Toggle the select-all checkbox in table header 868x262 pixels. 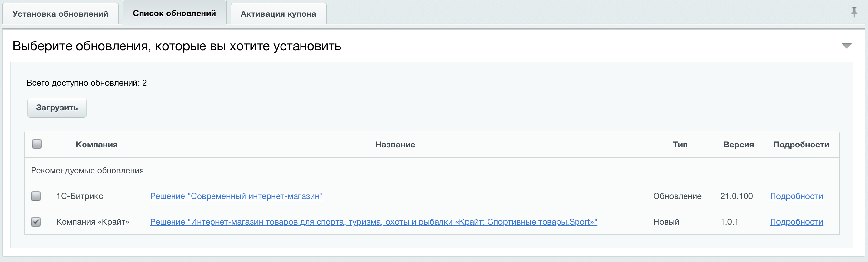click(x=37, y=144)
